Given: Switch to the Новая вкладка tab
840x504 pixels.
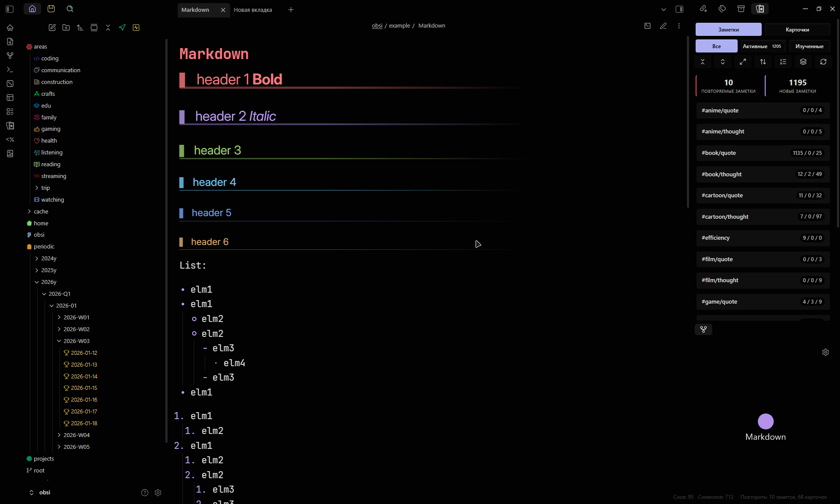Looking at the screenshot, I should click(253, 10).
